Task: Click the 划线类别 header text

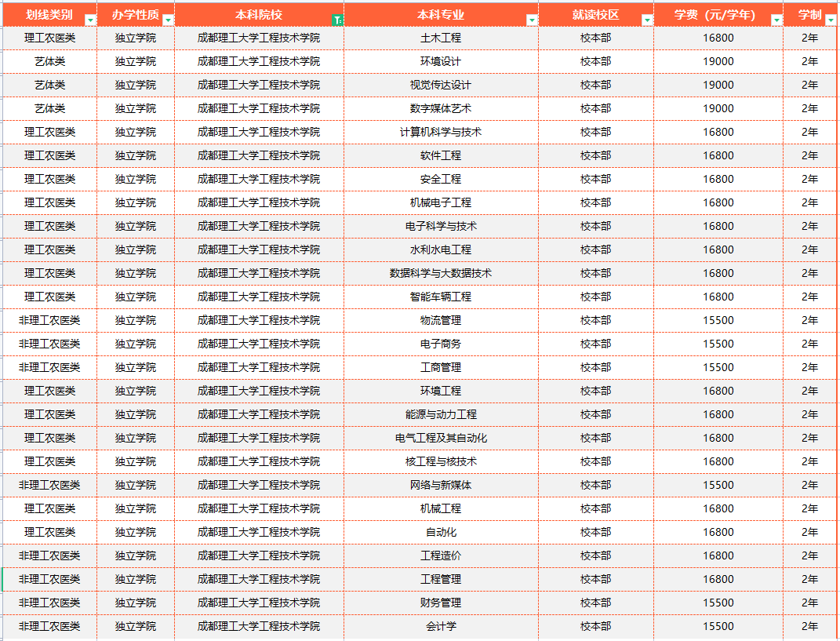Action: pos(49,15)
